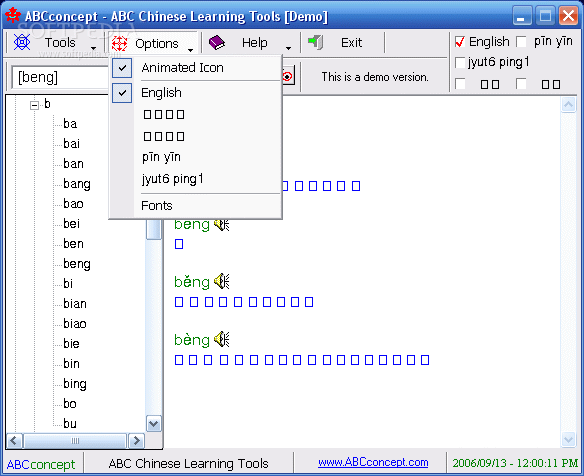
Task: Select 'bing' in the syllable tree
Action: click(74, 384)
